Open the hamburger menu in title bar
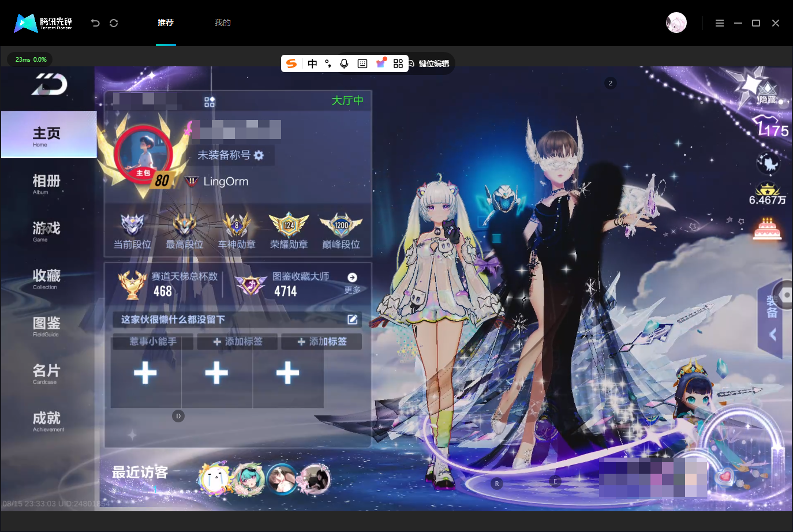Viewport: 793px width, 532px height. [x=720, y=23]
